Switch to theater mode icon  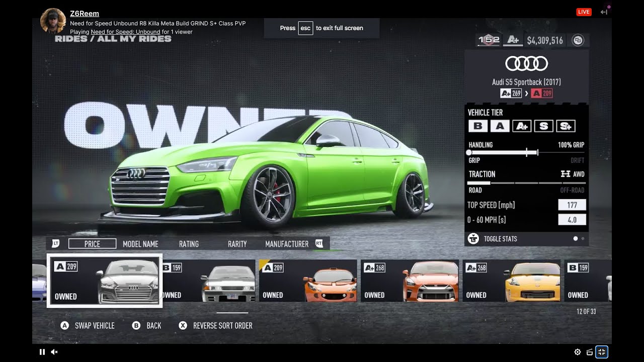coord(589,352)
